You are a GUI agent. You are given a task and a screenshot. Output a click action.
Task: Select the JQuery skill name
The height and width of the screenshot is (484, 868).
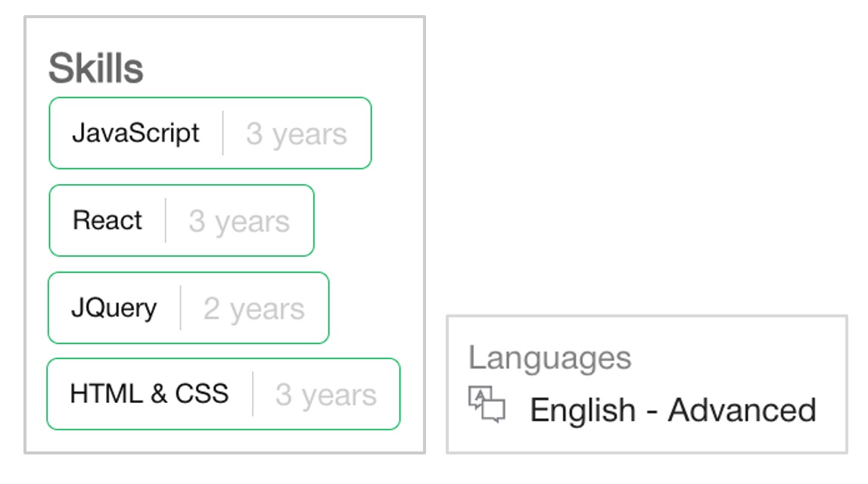click(x=114, y=308)
